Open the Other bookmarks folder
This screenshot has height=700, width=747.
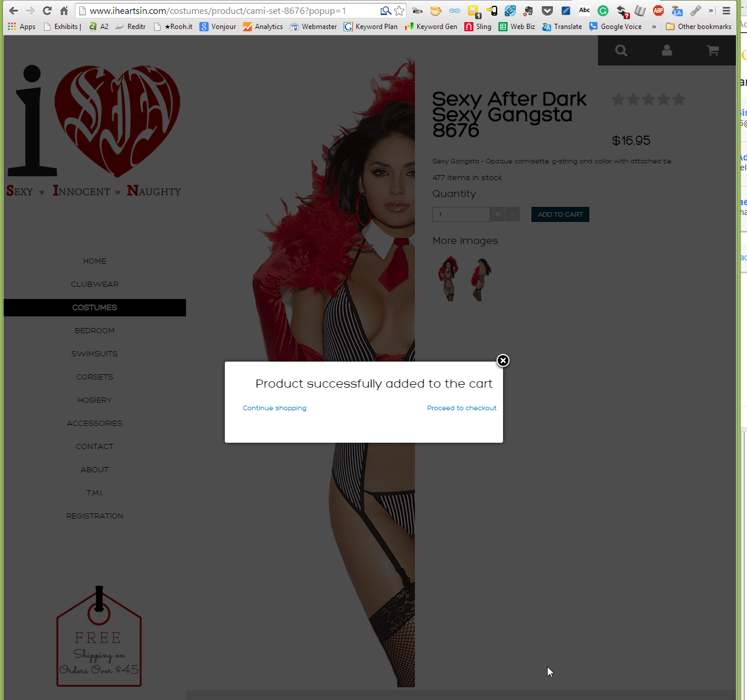pyautogui.click(x=698, y=27)
